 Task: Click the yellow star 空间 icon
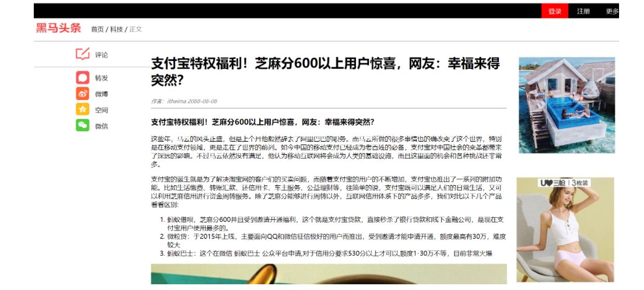[83, 110]
